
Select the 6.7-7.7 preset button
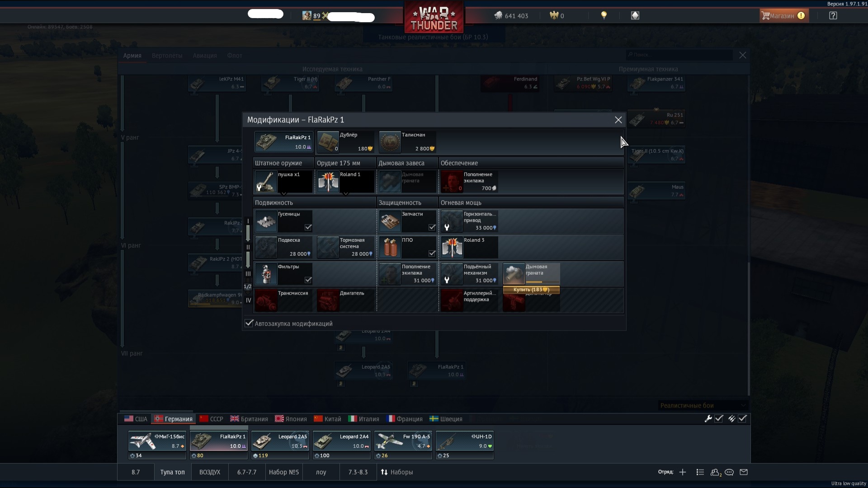[x=247, y=472]
